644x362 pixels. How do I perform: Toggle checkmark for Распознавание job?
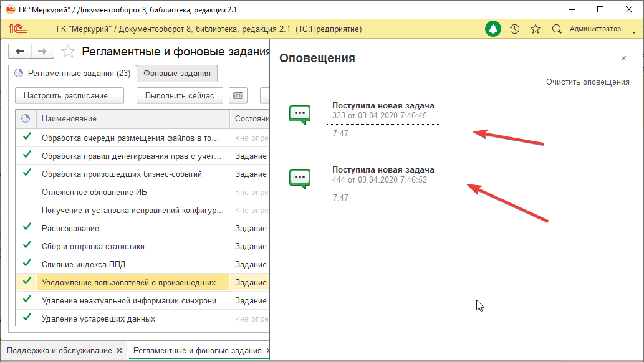pos(27,227)
